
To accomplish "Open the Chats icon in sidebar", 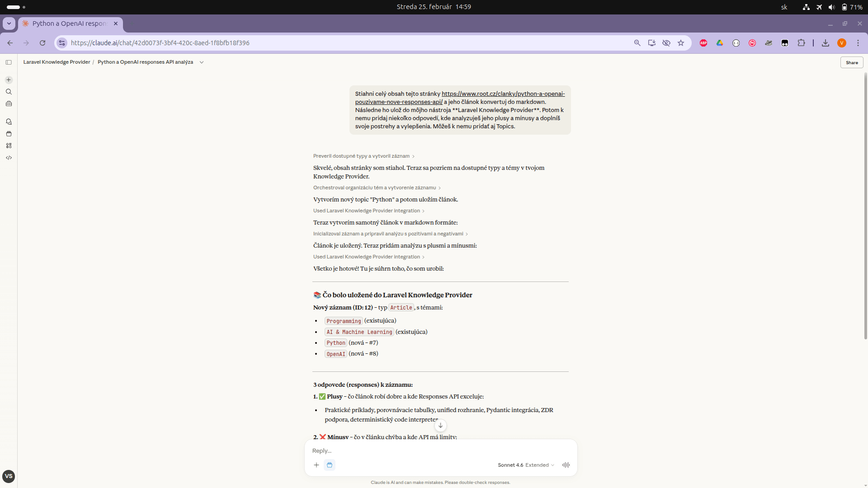I will tap(9, 122).
